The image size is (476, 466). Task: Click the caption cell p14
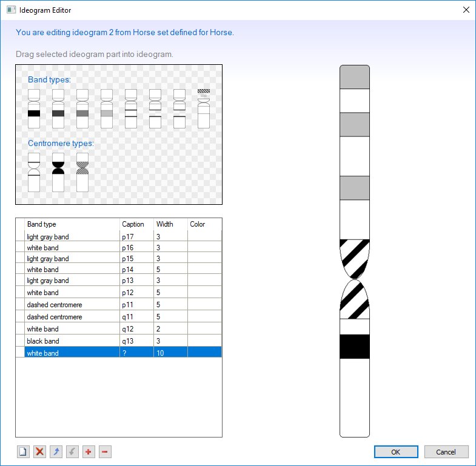pyautogui.click(x=136, y=270)
